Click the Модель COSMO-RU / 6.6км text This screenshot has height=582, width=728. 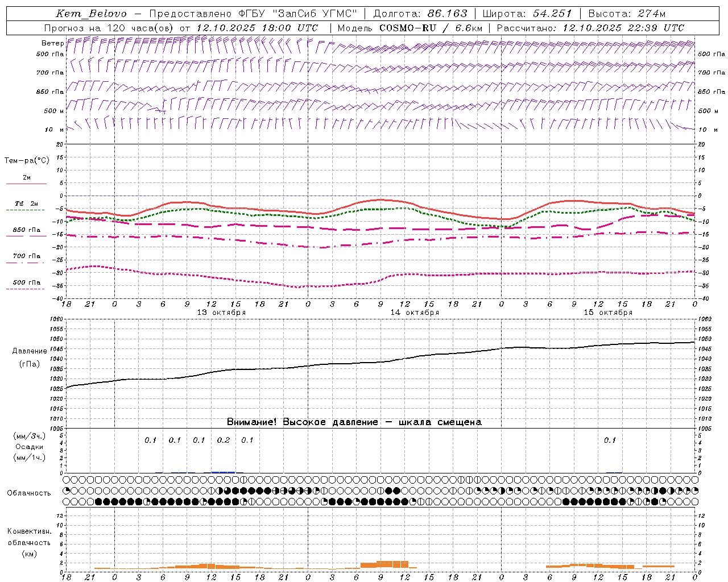pyautogui.click(x=410, y=28)
